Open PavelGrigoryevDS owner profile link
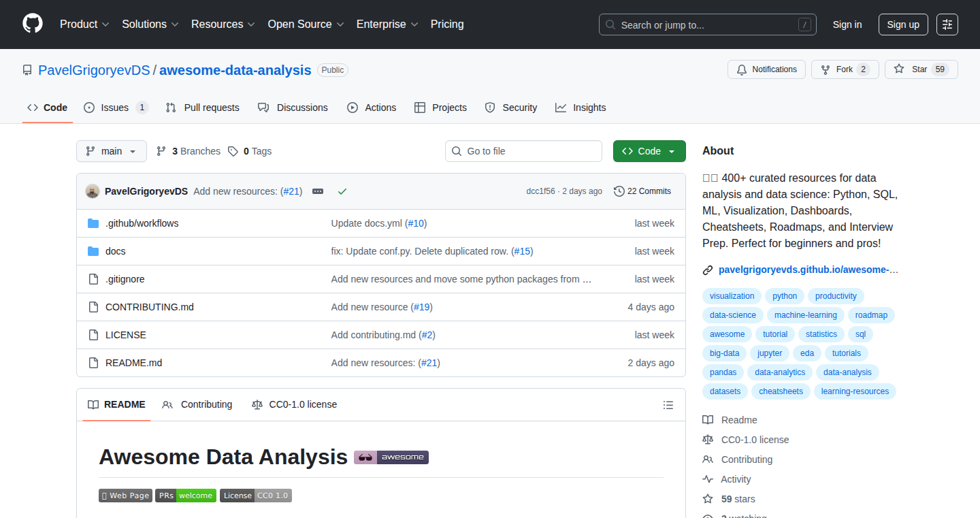 pyautogui.click(x=95, y=70)
